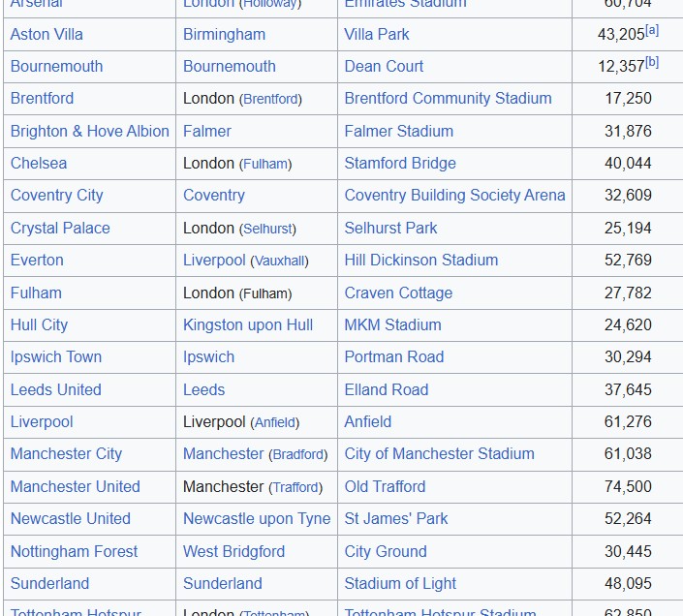Follow the Falmer Stadium link

398,131
